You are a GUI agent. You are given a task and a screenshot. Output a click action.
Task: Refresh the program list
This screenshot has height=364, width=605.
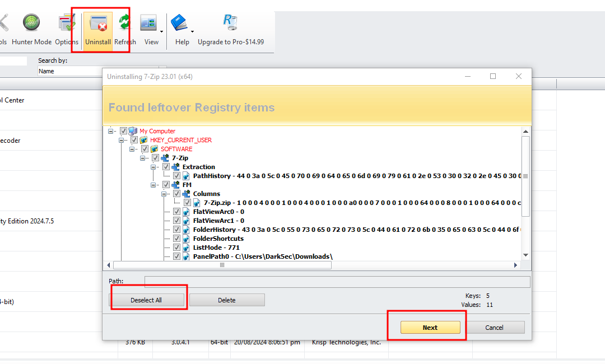coord(125,30)
